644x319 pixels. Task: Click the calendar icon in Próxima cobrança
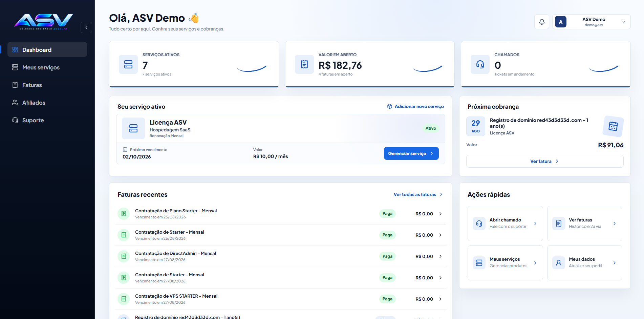coord(613,126)
